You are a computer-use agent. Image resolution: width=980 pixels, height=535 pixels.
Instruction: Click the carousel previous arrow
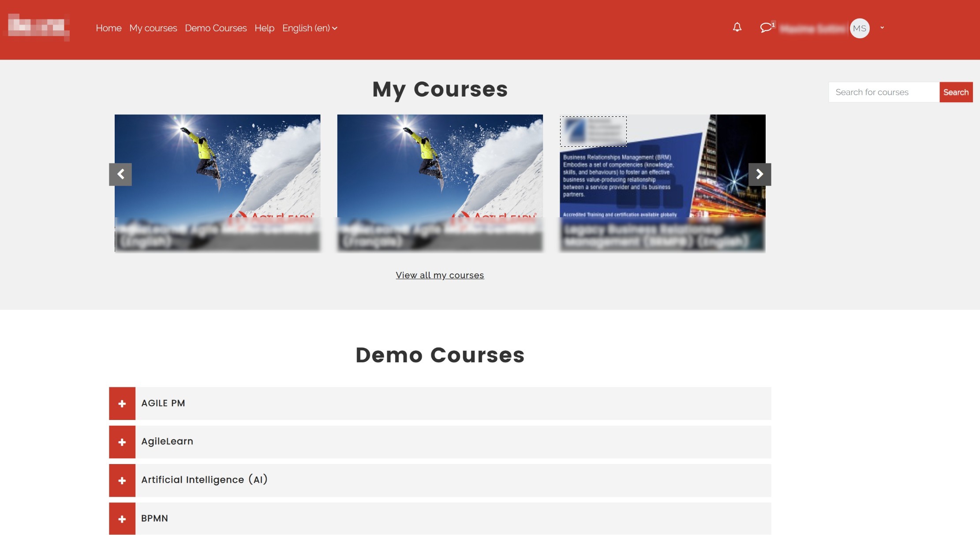(121, 175)
